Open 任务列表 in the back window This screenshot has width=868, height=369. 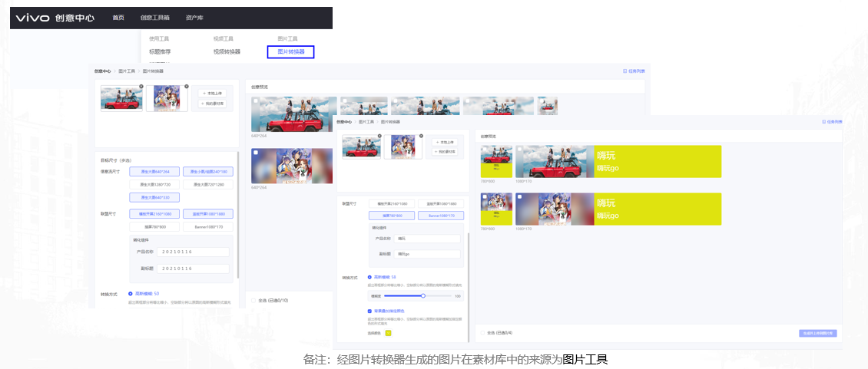click(x=634, y=71)
